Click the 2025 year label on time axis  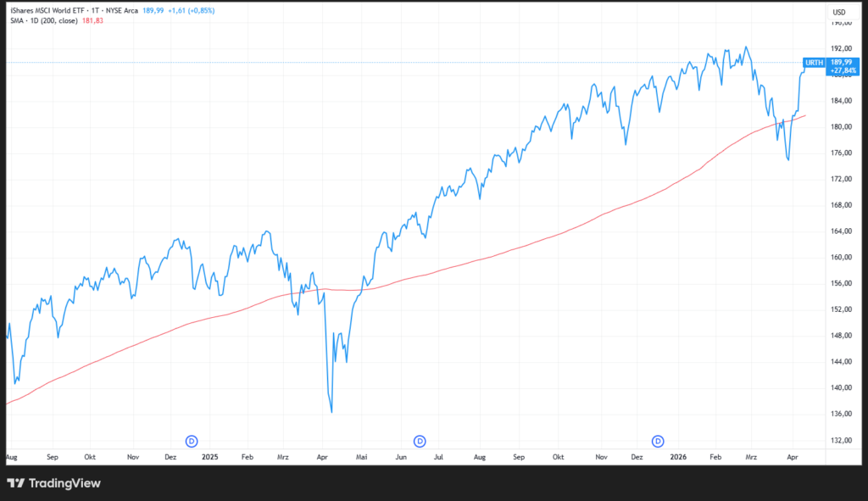210,457
